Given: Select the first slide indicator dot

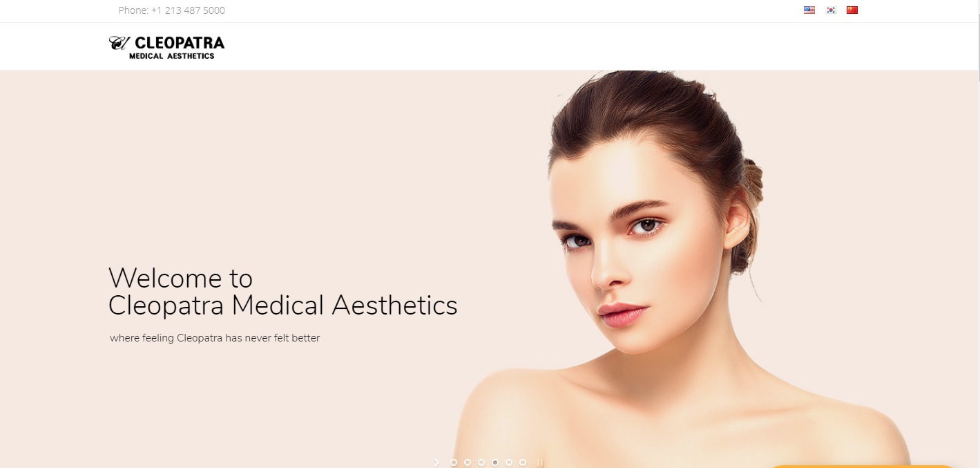Looking at the screenshot, I should (454, 462).
